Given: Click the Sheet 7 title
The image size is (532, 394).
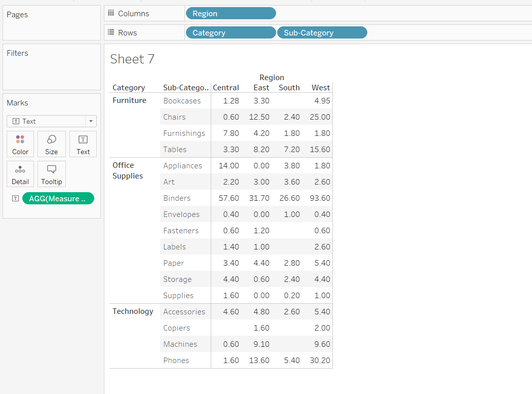Looking at the screenshot, I should (132, 59).
